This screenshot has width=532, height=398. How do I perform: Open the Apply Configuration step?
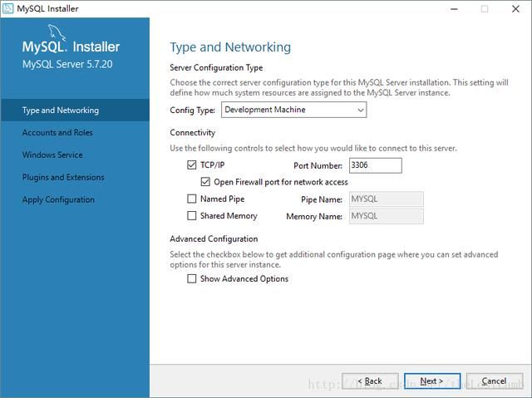pyautogui.click(x=58, y=199)
